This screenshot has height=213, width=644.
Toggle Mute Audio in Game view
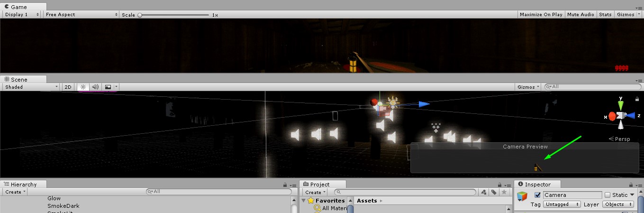pyautogui.click(x=581, y=14)
